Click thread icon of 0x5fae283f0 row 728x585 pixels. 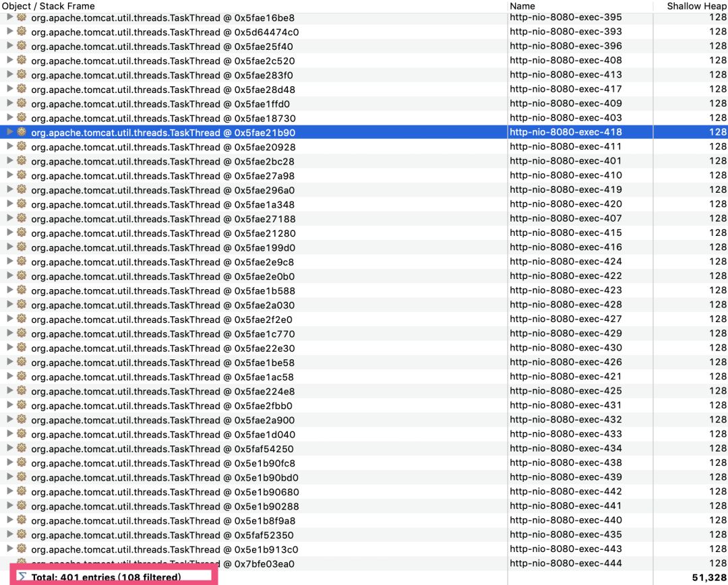pos(22,75)
